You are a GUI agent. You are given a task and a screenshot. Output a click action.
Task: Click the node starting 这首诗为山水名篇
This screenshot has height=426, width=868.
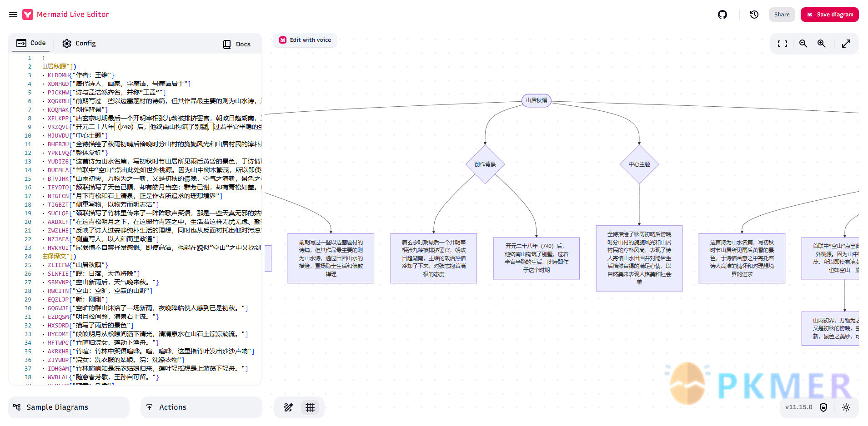(742, 258)
